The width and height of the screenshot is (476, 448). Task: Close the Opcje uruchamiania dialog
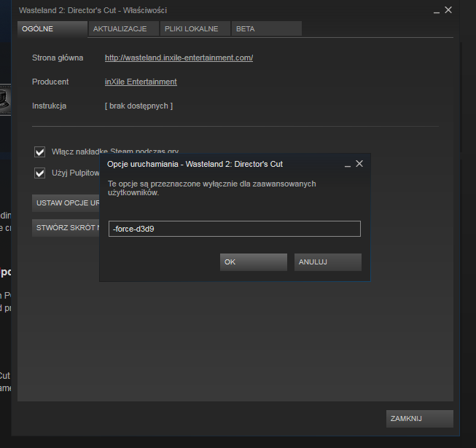(x=359, y=164)
